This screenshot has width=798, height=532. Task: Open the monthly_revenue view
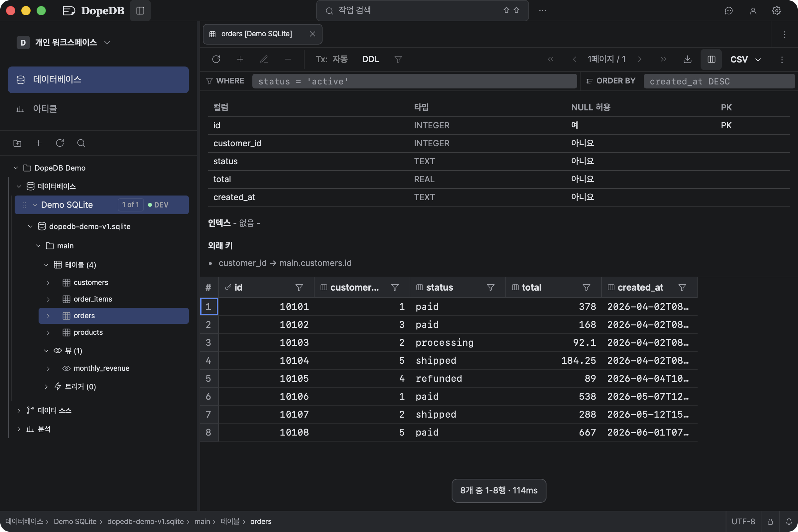[x=101, y=368]
